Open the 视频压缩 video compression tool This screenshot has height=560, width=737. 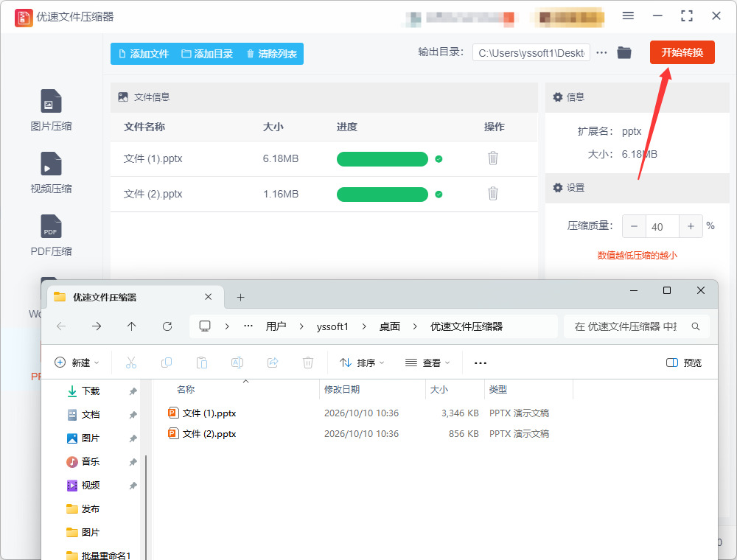click(x=51, y=173)
